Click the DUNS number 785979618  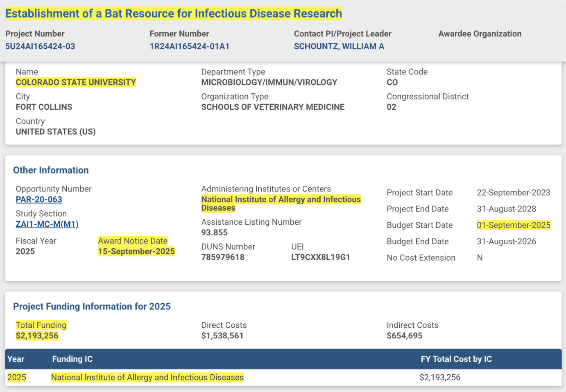click(x=223, y=257)
